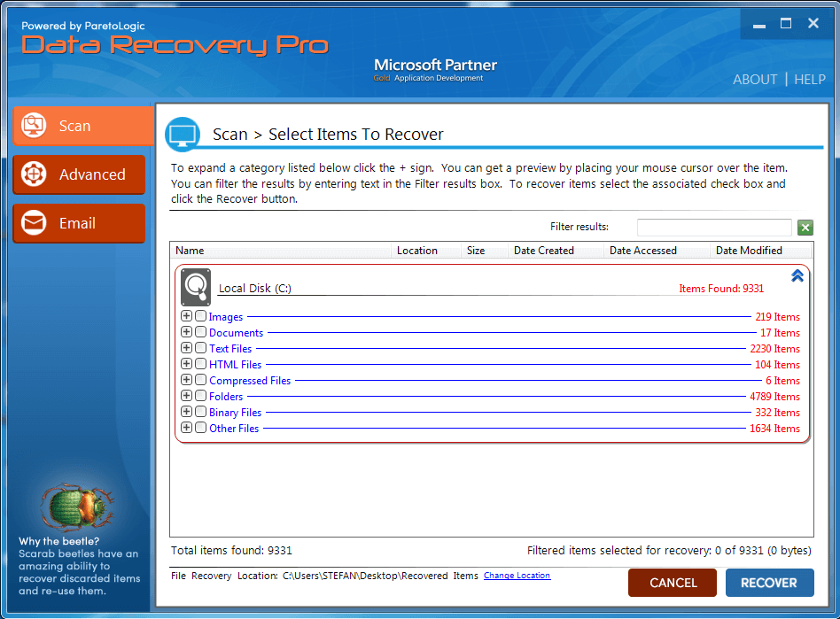Expand the Compressed Files category
Screen dimensions: 840x619
186,380
